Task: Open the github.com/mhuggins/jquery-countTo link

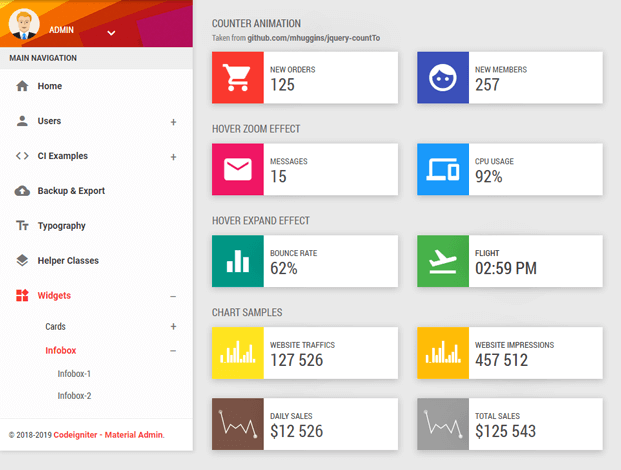Action: 313,38
